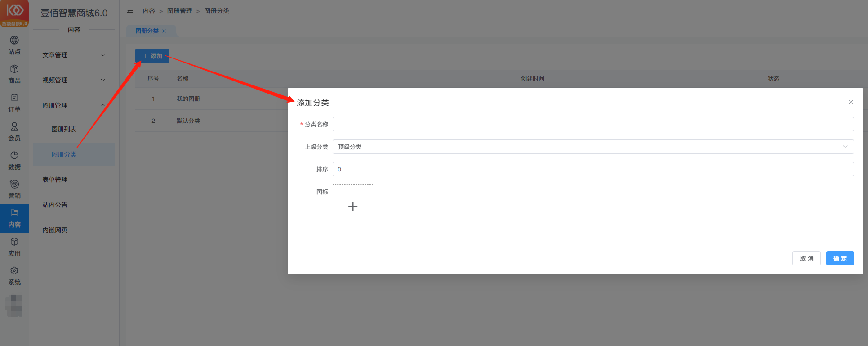The height and width of the screenshot is (346, 868).
Task: Select the 内容 sidebar section
Action: point(14,218)
